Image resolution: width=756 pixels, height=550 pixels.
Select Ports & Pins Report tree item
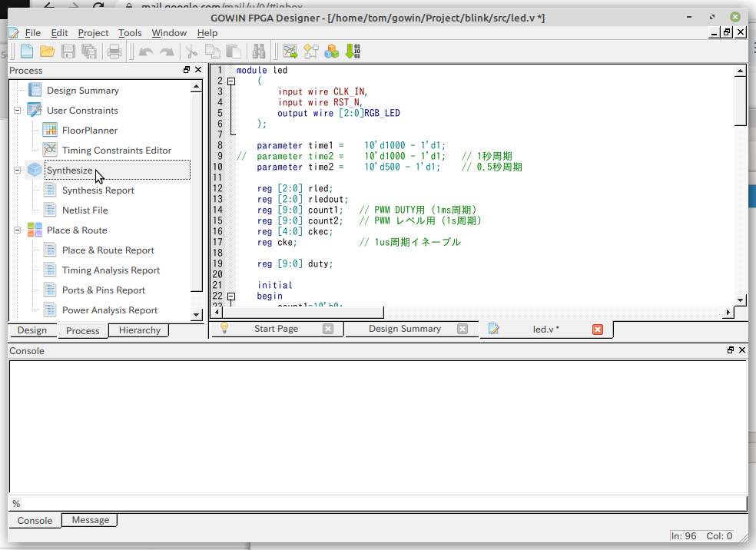[x=104, y=290]
